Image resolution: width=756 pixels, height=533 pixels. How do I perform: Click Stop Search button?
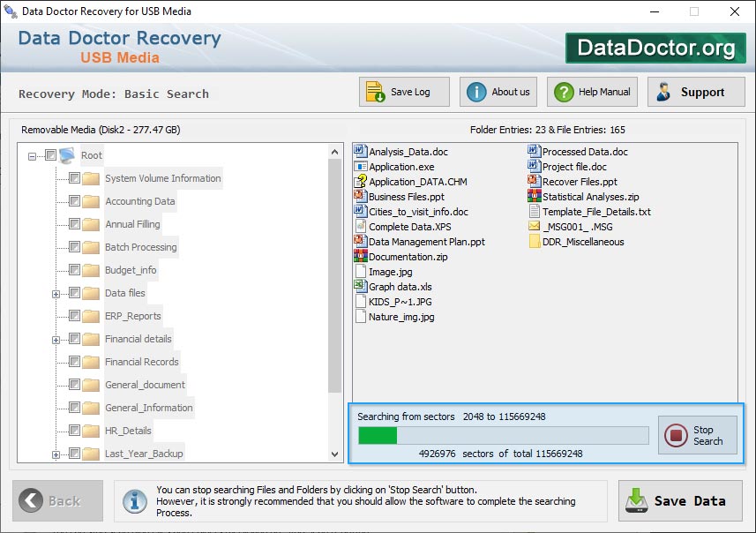point(698,435)
